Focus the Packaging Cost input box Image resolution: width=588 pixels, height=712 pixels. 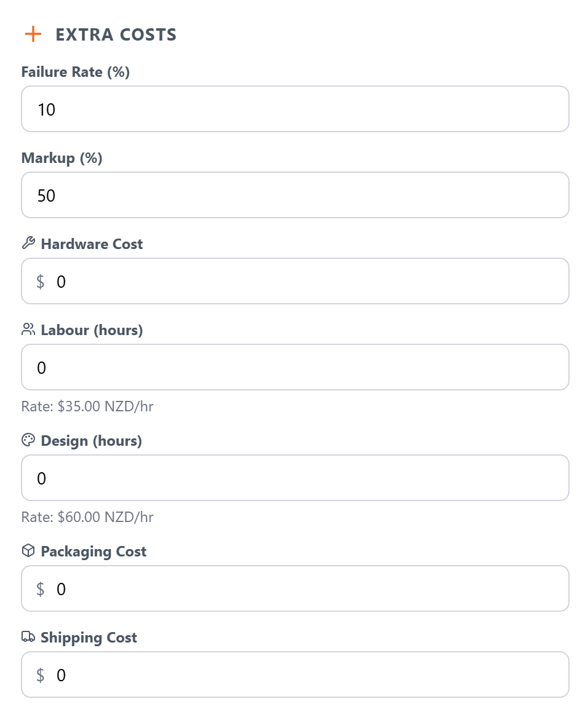pos(295,588)
